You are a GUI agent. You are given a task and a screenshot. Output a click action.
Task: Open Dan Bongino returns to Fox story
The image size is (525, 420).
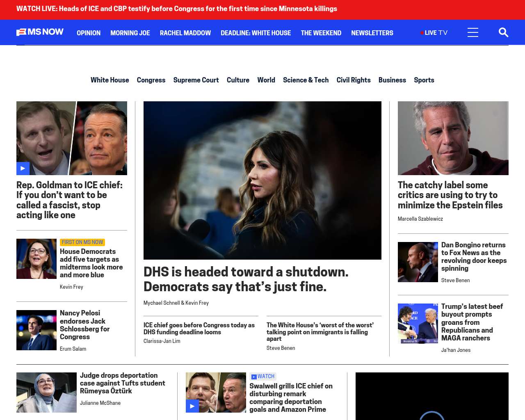click(474, 257)
